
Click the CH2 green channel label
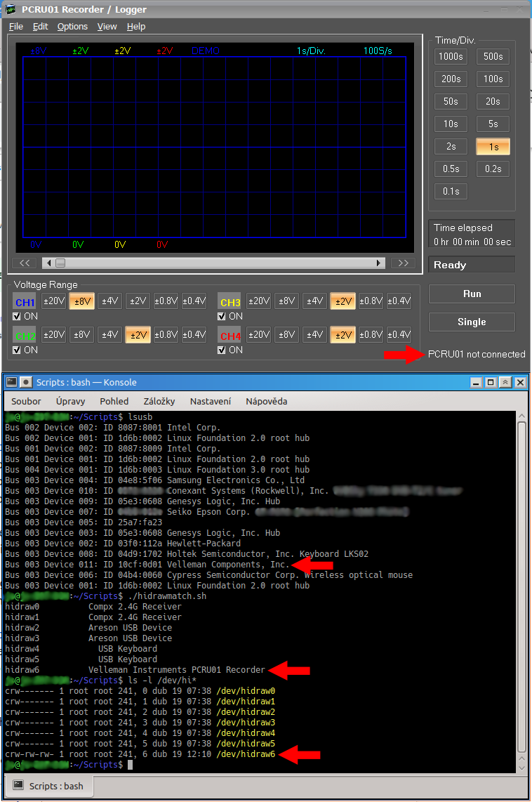tap(25, 336)
